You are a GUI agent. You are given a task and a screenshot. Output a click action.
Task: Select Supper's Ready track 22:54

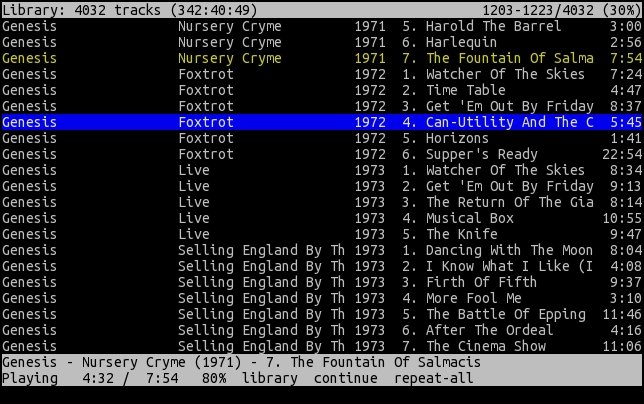pyautogui.click(x=322, y=154)
